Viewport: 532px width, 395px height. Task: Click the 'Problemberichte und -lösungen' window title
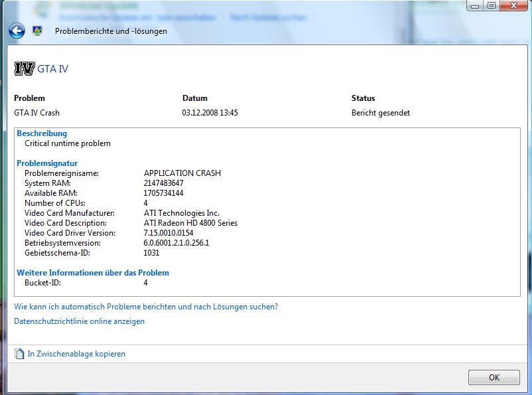pyautogui.click(x=111, y=31)
